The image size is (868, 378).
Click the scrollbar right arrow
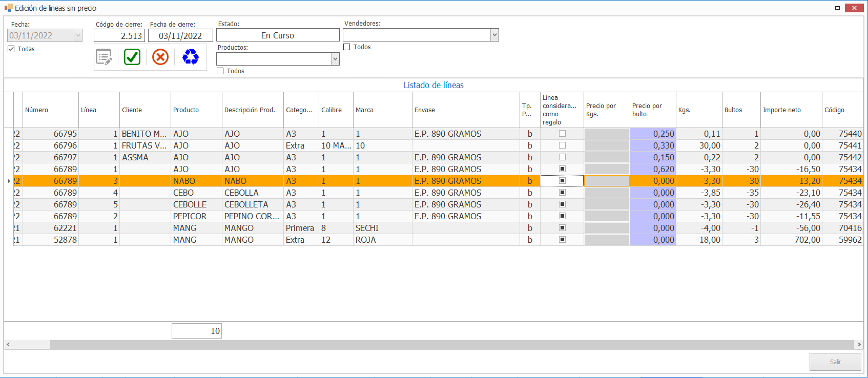859,345
